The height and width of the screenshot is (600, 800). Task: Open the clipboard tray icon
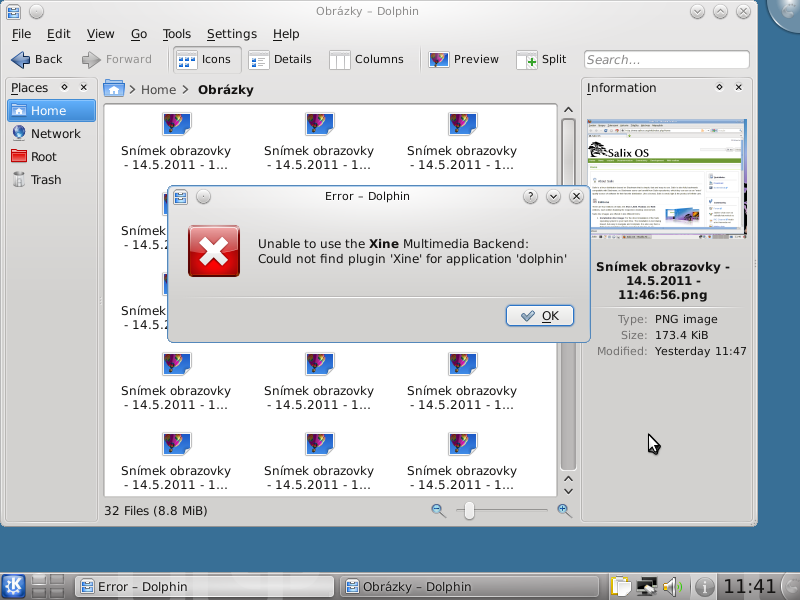[x=621, y=587]
